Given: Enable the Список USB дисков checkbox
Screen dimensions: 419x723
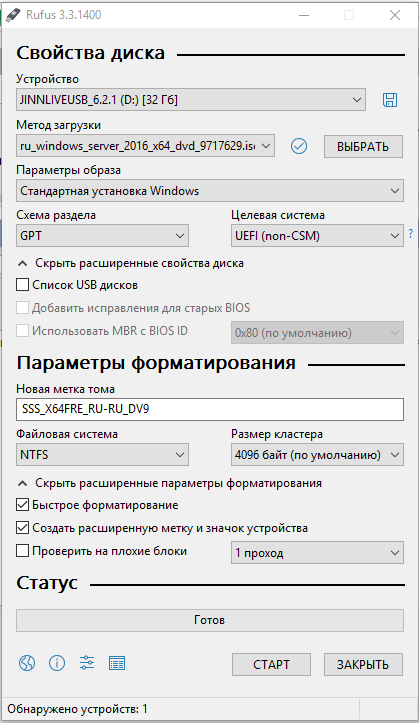Looking at the screenshot, I should [x=23, y=285].
